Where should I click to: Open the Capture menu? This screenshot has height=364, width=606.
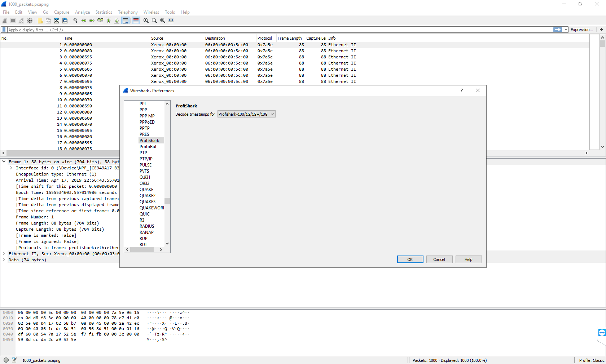[x=62, y=12]
